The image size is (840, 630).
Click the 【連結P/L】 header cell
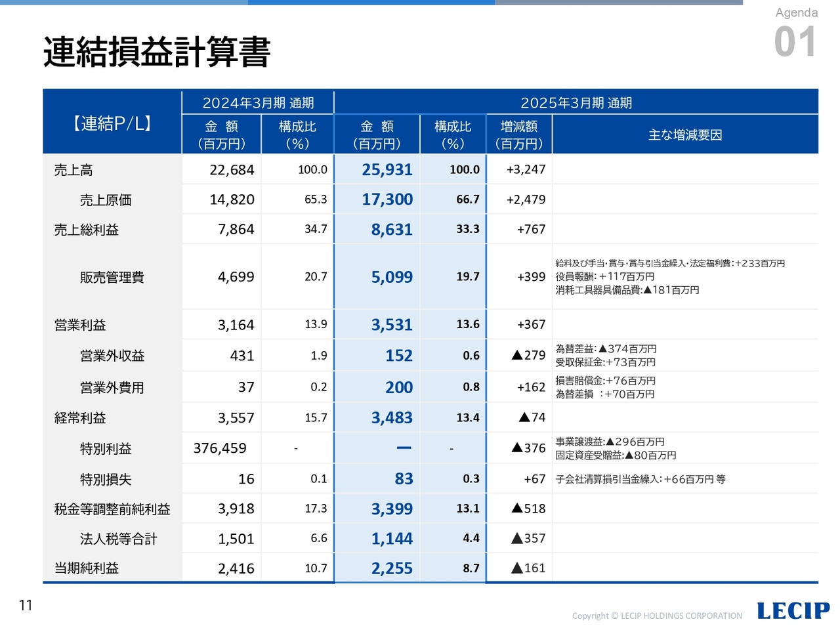(112, 123)
